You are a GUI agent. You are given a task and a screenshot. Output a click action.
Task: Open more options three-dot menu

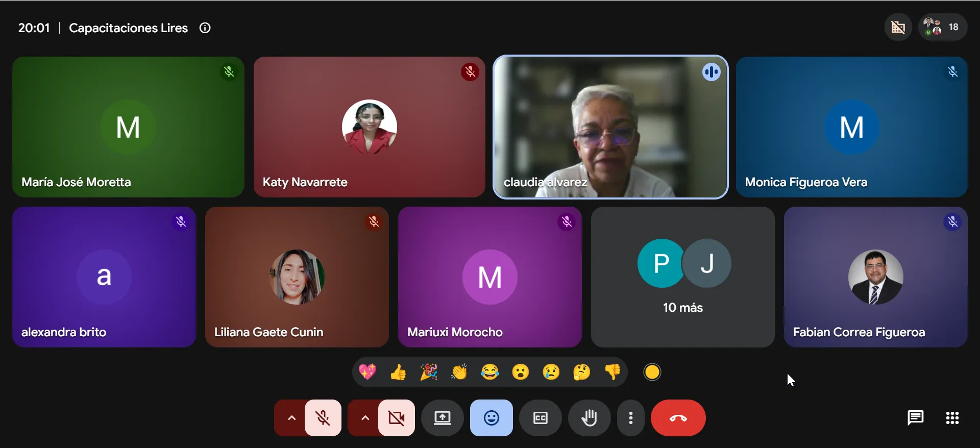point(631,418)
